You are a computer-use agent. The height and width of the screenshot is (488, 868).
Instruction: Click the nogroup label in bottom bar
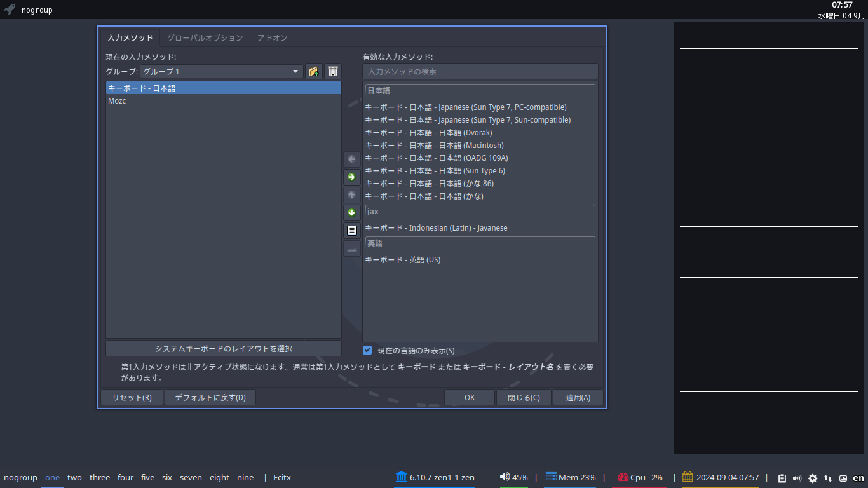(x=20, y=477)
